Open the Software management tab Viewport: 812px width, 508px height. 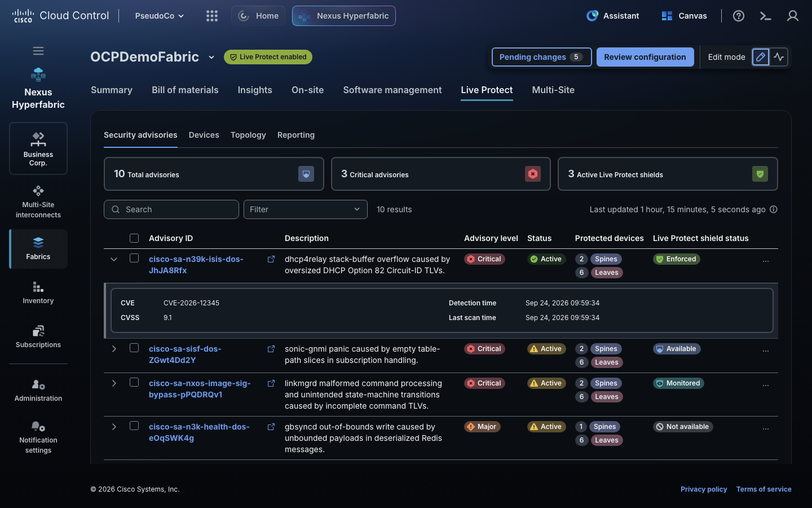392,90
